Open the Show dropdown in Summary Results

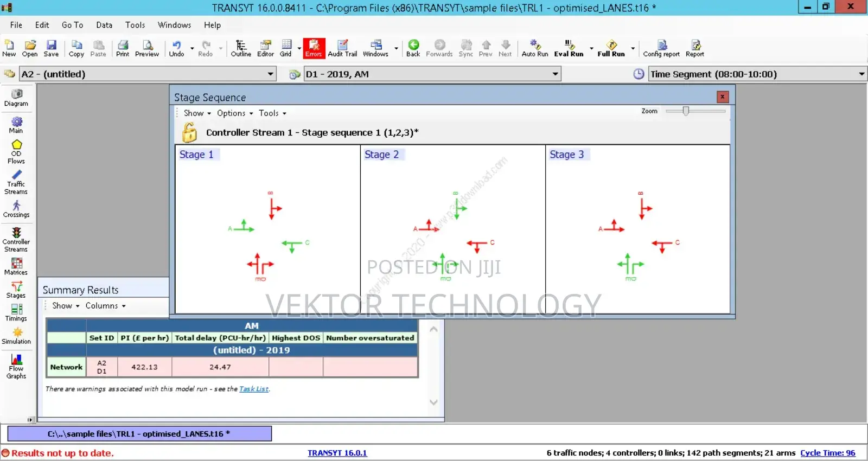point(66,306)
